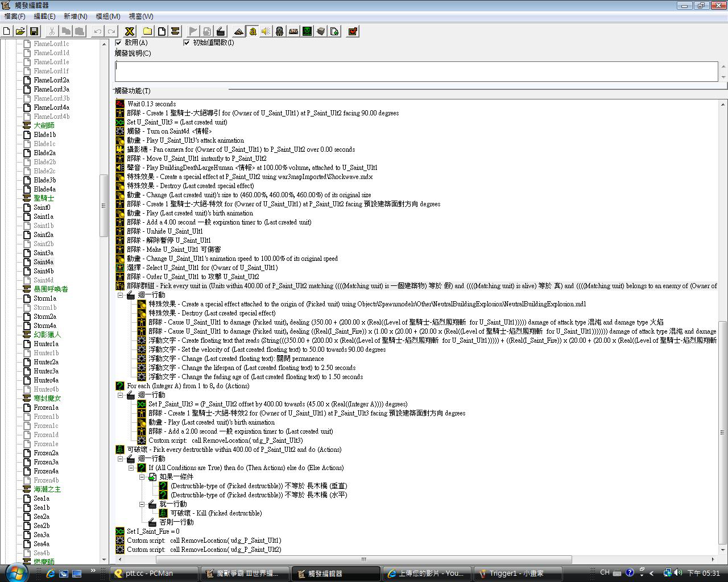Collapse the 如果一條件 conditions node
728x582 pixels.
(142, 477)
